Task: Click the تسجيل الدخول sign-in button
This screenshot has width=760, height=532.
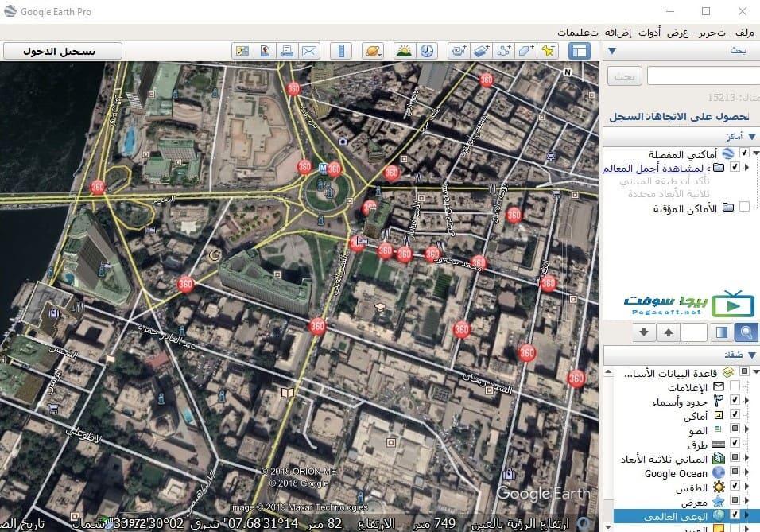Action: point(63,51)
